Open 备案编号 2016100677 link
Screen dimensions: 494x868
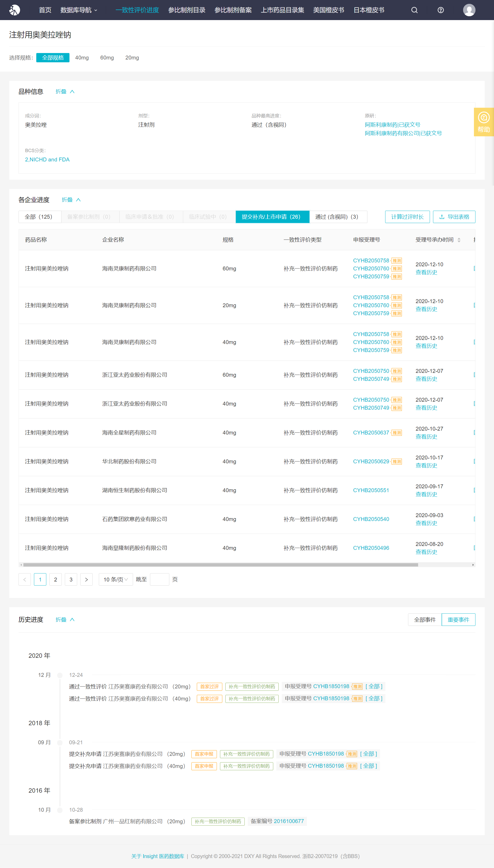(x=289, y=821)
